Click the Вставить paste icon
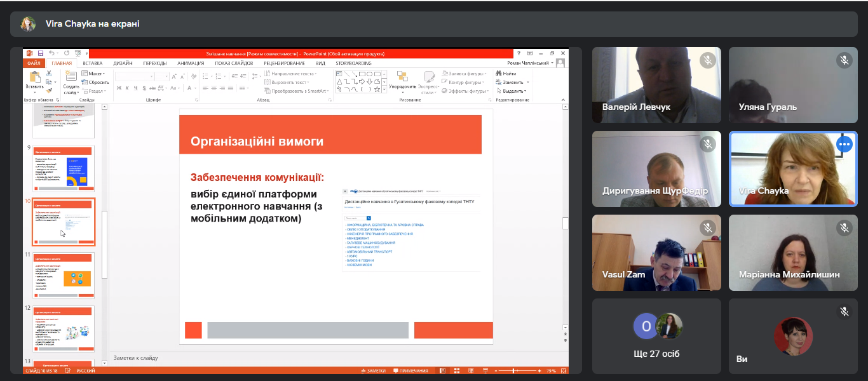This screenshot has height=381, width=868. 34,77
